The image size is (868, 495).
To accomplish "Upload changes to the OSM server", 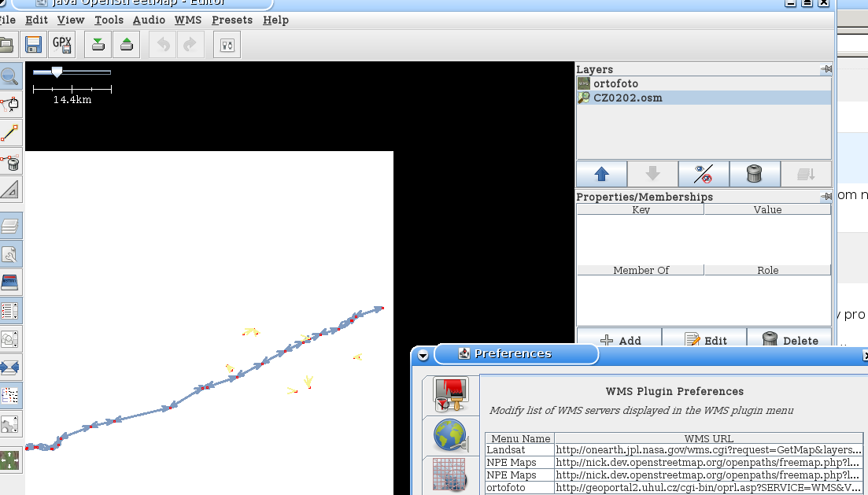I will pyautogui.click(x=126, y=44).
